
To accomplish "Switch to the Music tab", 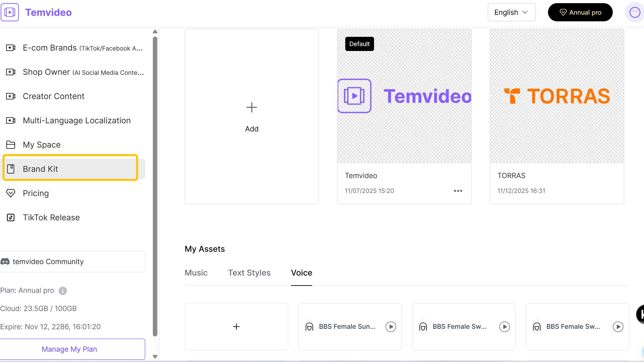I will pos(196,273).
